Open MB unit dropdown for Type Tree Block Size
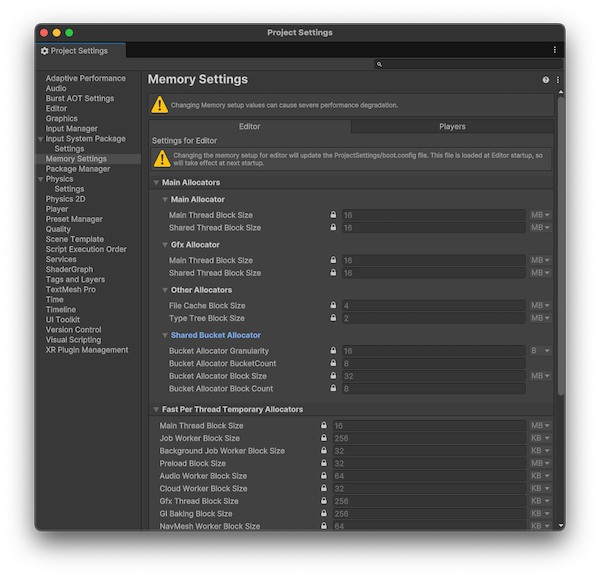 (540, 318)
